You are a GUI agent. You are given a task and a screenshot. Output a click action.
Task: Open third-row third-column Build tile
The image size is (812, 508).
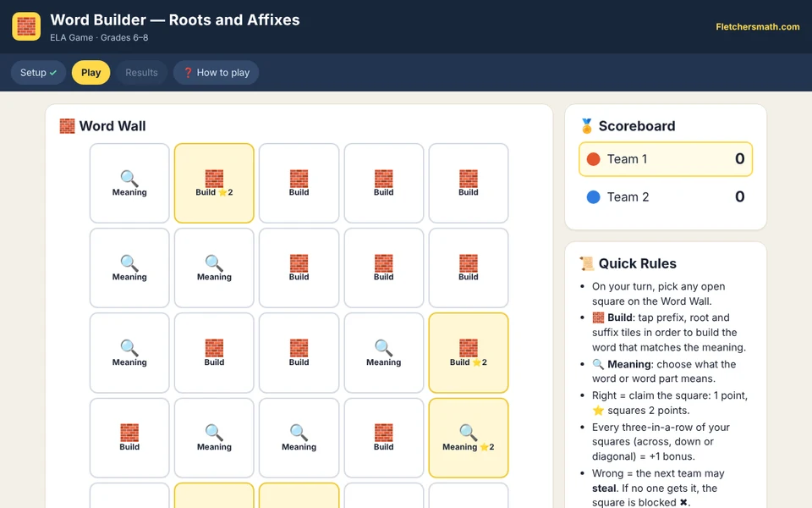[299, 353]
